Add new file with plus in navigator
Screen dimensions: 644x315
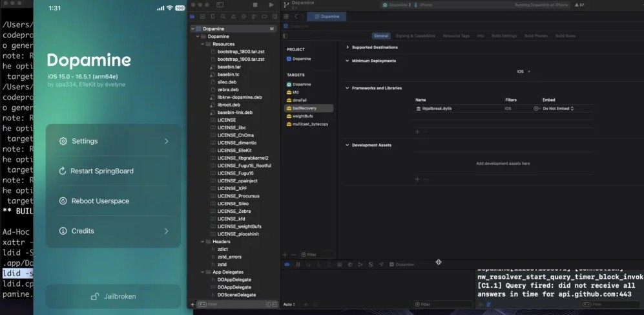[x=192, y=304]
